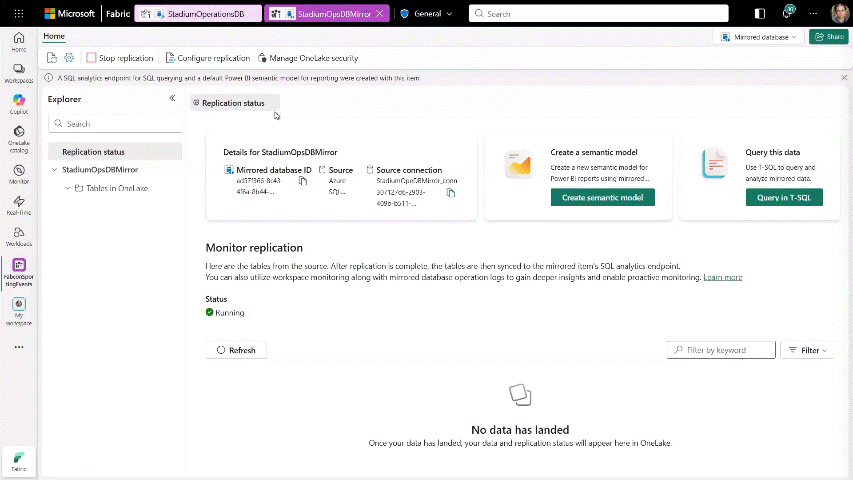Open My workspace in the sidebar
Viewport: 853px width, 480px height.
pos(18,311)
